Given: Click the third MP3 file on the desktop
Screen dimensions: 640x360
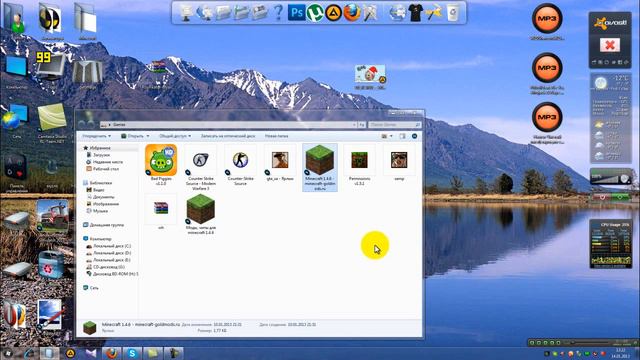Looking at the screenshot, I should pyautogui.click(x=547, y=124).
